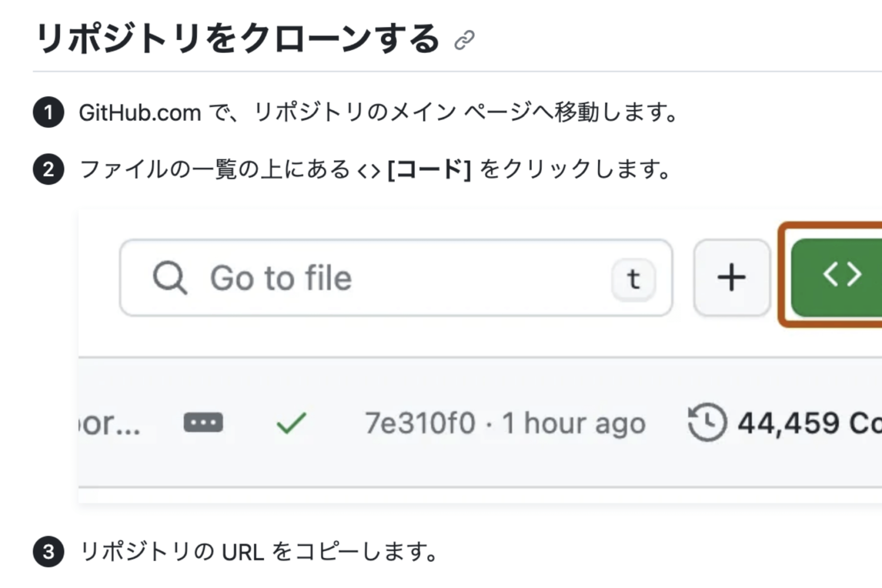Click the ellipsis icon next to the commit
The image size is (882, 588).
click(x=203, y=423)
